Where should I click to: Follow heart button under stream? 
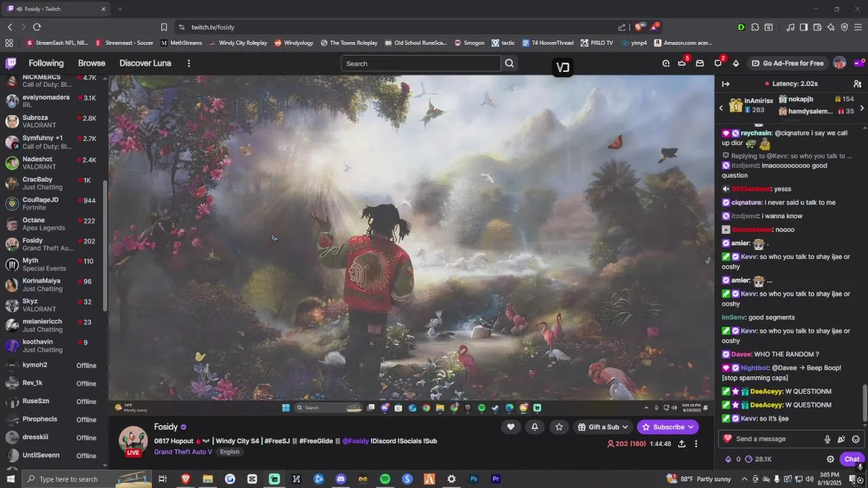point(511,426)
